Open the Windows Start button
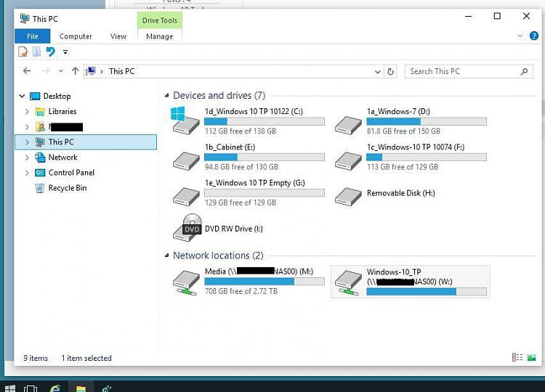 pyautogui.click(x=9, y=388)
